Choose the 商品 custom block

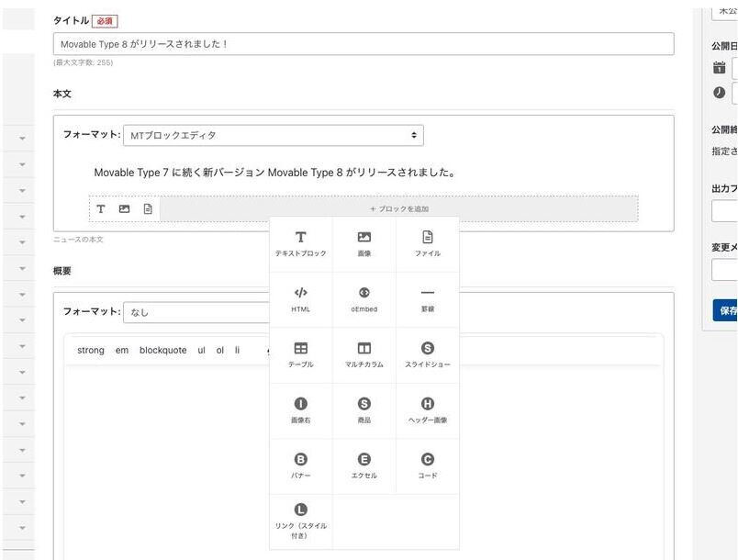(x=363, y=411)
